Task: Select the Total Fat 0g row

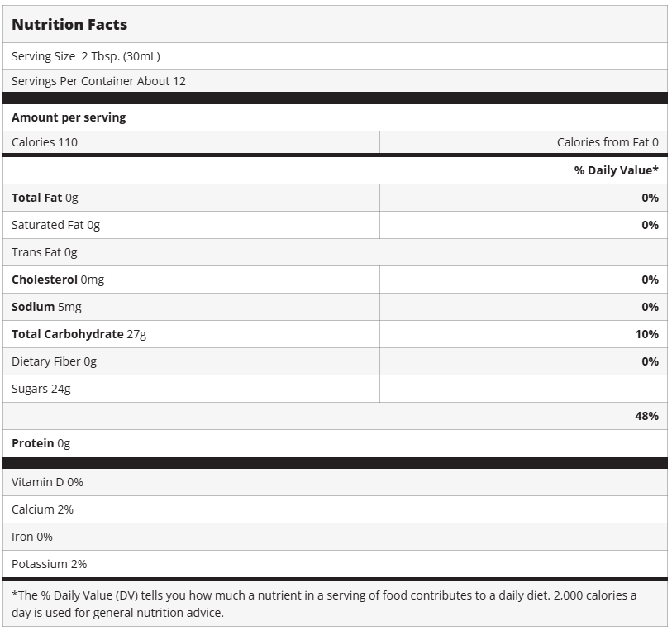Action: 45,198
